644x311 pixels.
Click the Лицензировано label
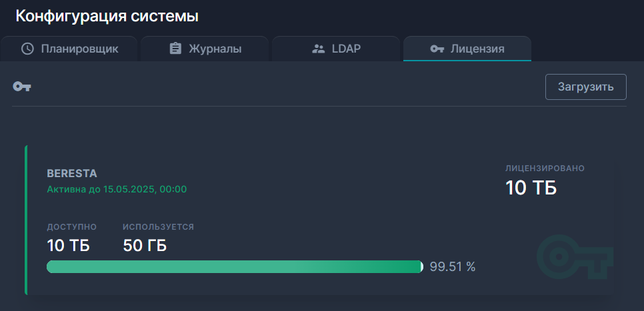(x=545, y=168)
